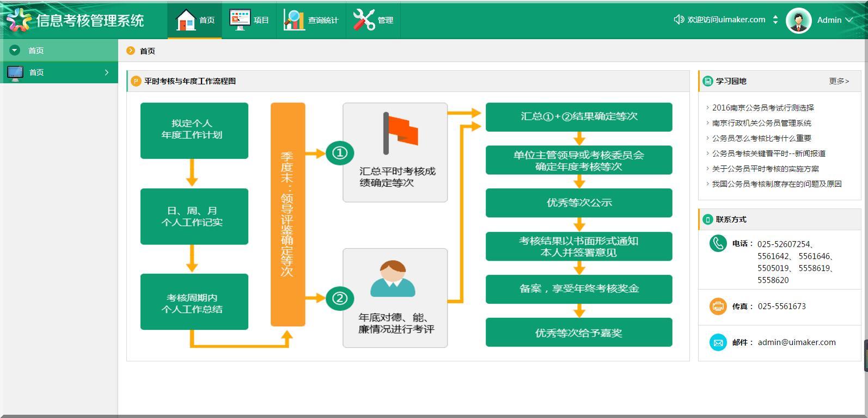Expand the Admin account dropdown

[848, 20]
